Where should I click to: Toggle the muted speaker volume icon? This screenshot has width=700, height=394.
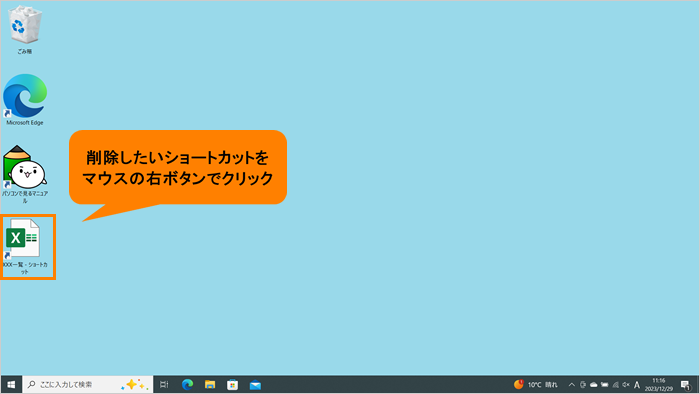[626, 384]
